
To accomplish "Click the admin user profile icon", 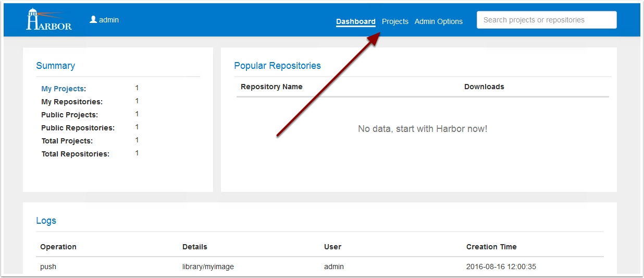I will 93,20.
